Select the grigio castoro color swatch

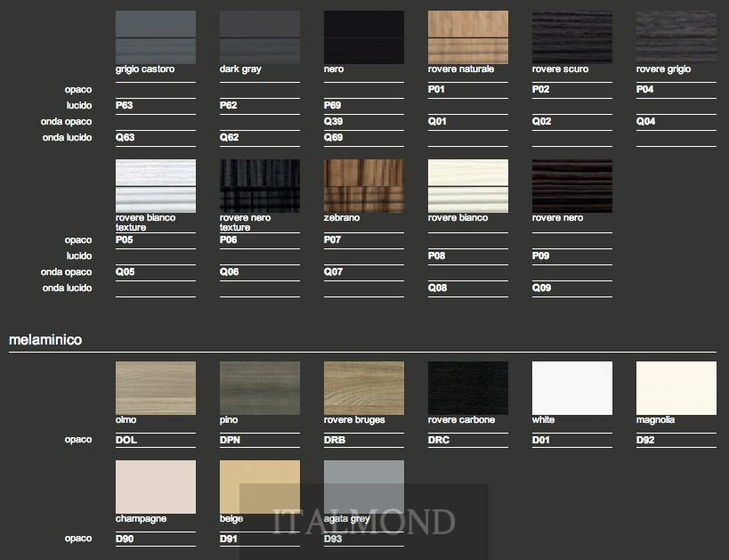tap(155, 37)
